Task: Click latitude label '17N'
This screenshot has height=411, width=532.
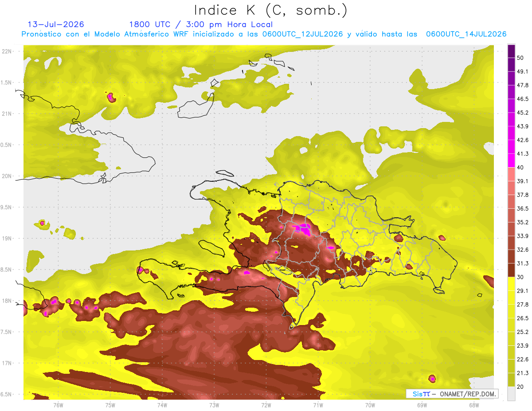Action: click(8, 363)
